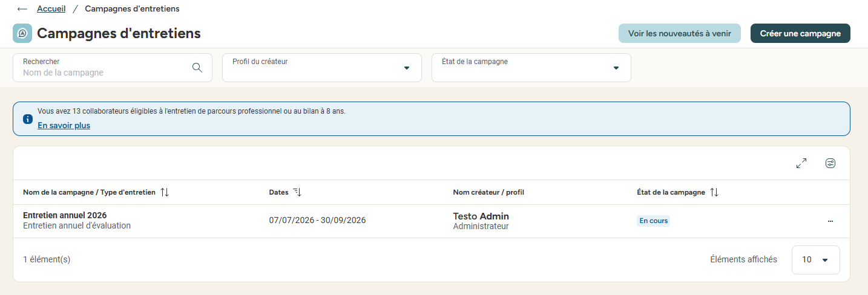Focus the campaign name search field
Viewport: 868px width, 295px height.
pos(113,68)
